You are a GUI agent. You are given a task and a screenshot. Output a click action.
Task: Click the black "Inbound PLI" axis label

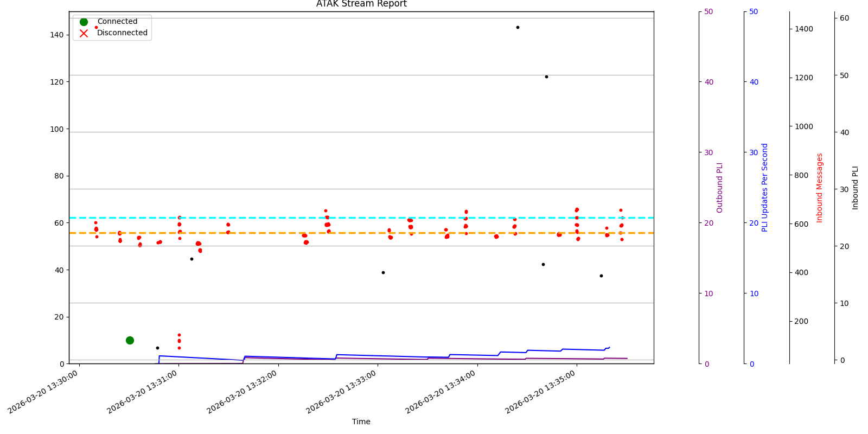click(856, 187)
